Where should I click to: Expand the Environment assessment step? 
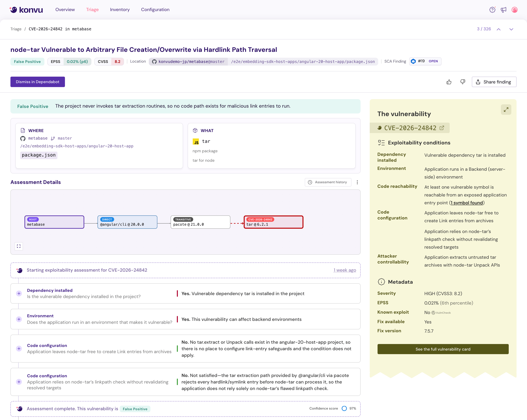pos(19,319)
